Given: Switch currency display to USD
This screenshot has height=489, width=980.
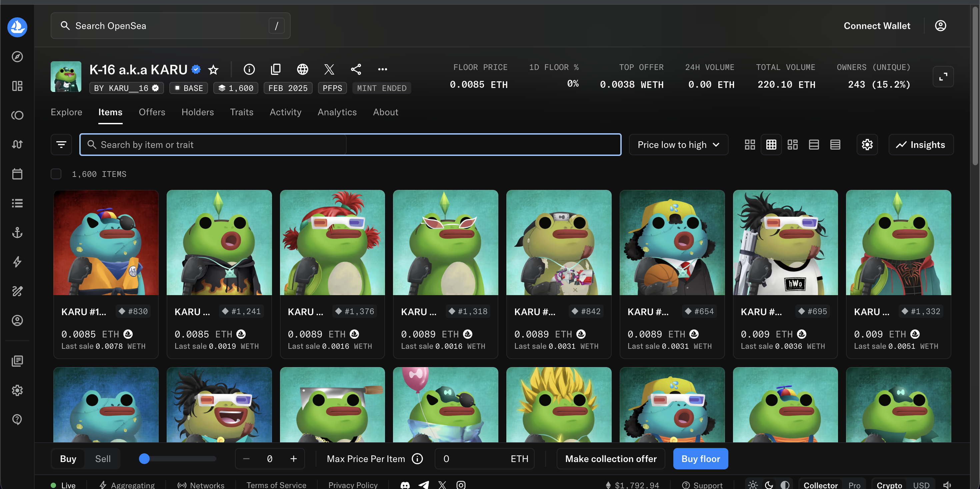Looking at the screenshot, I should click(x=921, y=485).
